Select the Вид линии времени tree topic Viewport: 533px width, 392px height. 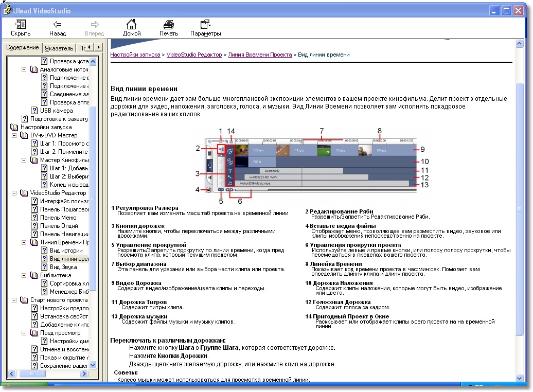(x=69, y=259)
